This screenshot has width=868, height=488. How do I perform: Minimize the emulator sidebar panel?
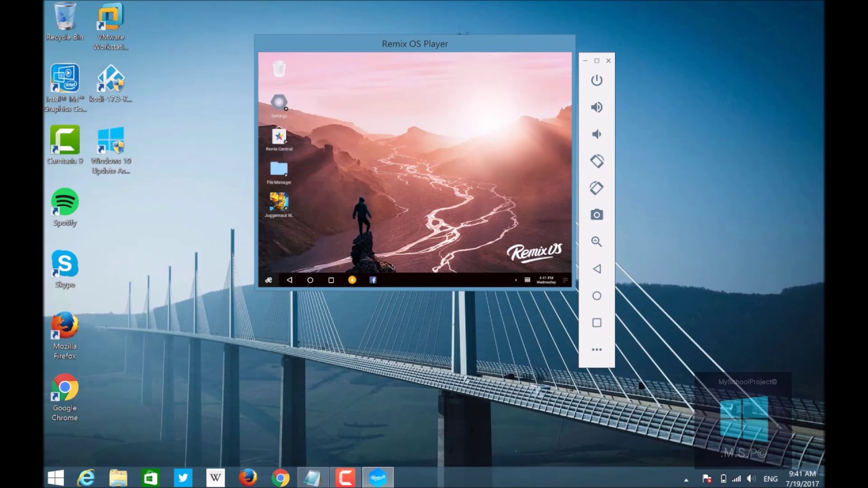[x=585, y=61]
